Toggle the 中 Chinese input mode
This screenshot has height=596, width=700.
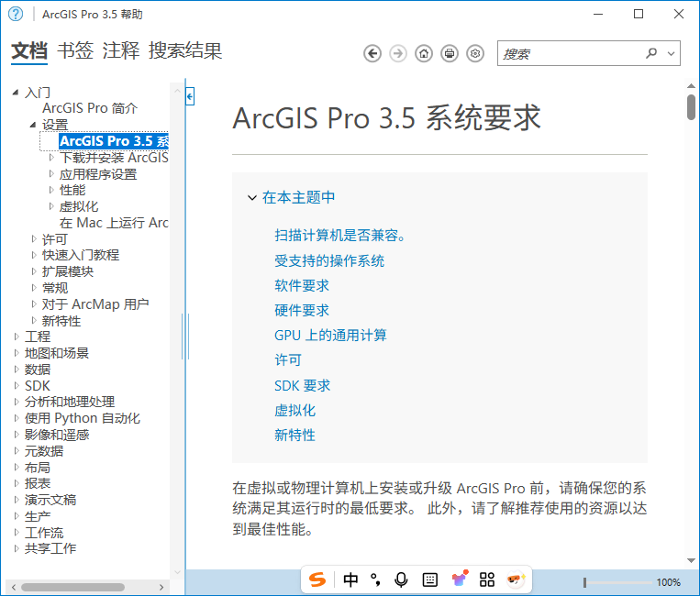350,579
